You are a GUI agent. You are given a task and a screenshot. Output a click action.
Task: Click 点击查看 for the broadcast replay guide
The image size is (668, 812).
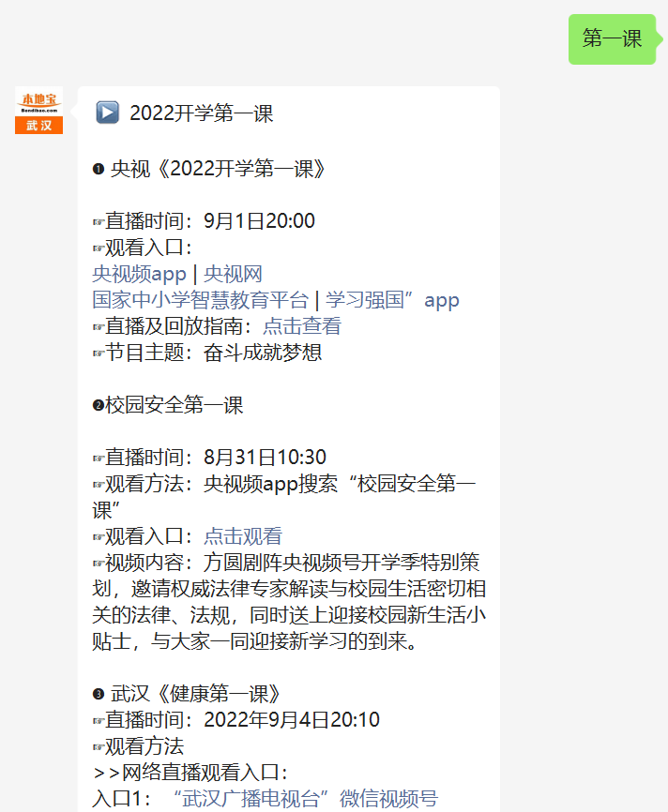click(x=302, y=326)
